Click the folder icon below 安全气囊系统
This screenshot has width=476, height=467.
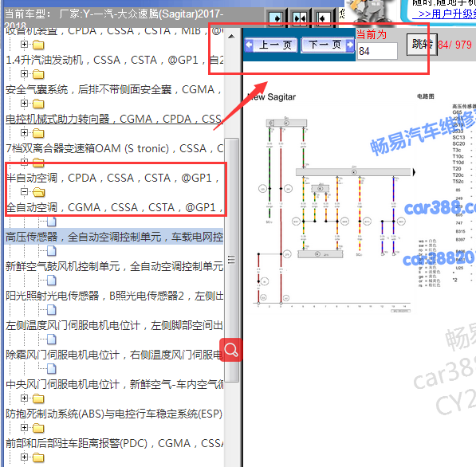(x=38, y=104)
